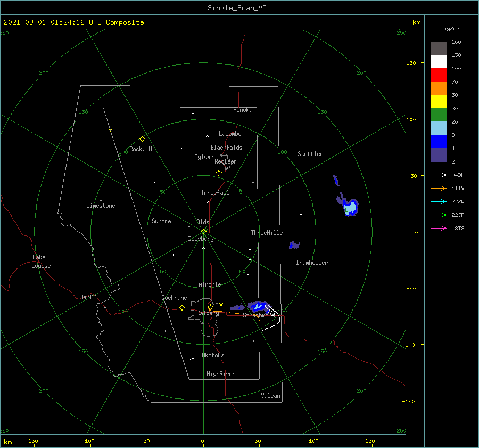Click the Vulcan town label
Image resolution: width=479 pixels, height=448 pixels.
(x=270, y=396)
